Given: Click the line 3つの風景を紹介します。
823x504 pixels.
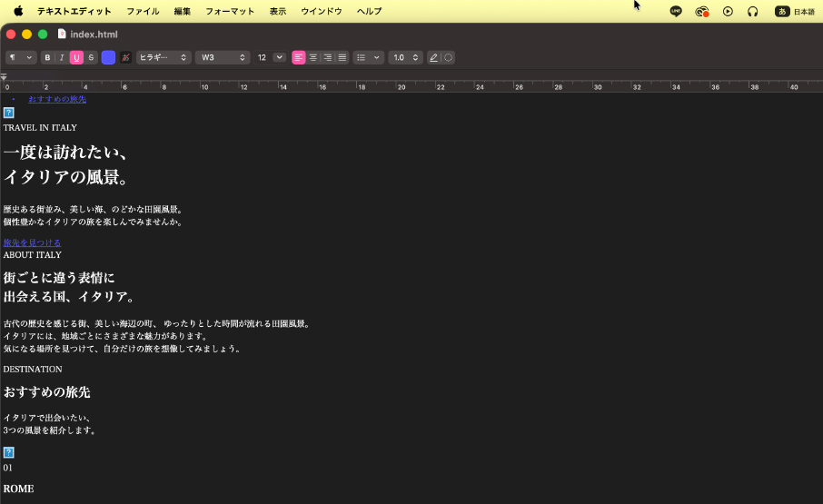Looking at the screenshot, I should point(49,430).
